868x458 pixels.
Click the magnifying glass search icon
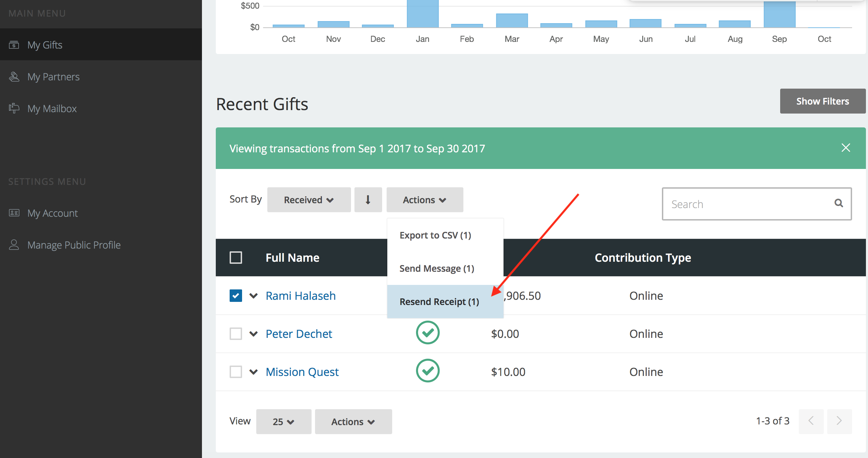[839, 203]
